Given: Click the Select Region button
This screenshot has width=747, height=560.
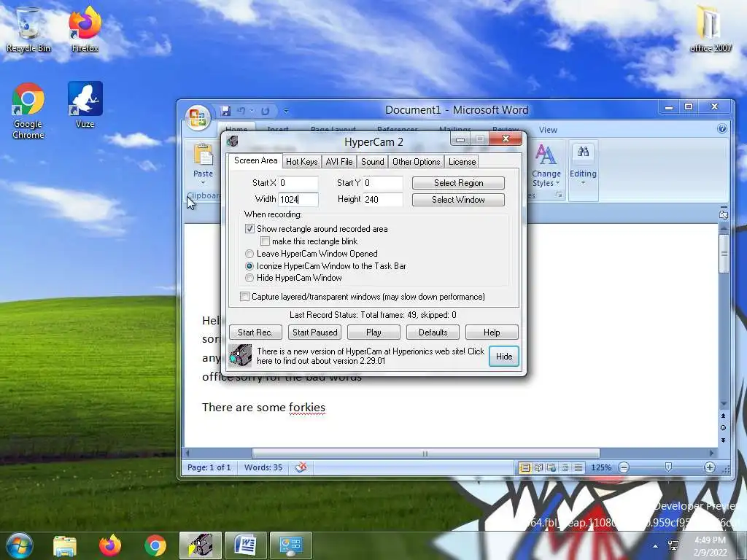Looking at the screenshot, I should point(458,183).
